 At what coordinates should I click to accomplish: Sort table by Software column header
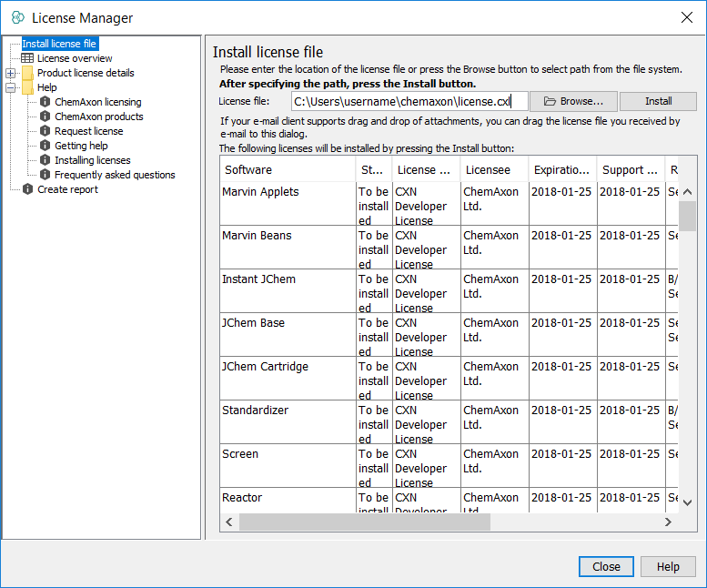point(288,169)
